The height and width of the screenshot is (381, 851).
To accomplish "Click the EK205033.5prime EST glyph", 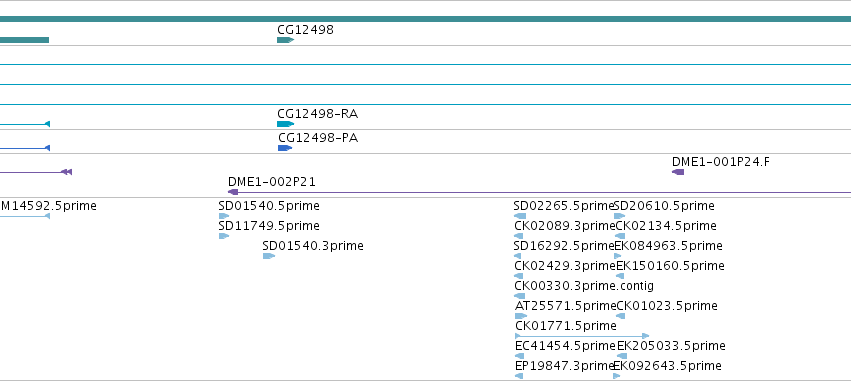I will 622,356.
